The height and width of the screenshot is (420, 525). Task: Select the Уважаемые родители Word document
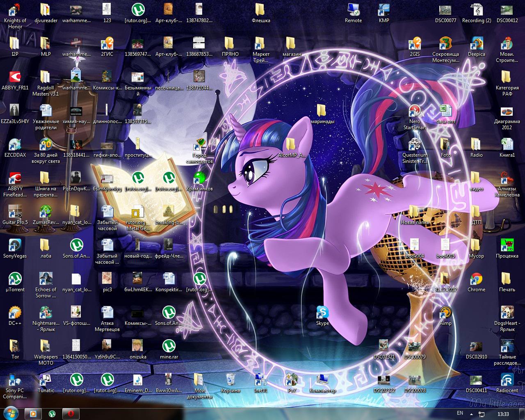[46, 117]
